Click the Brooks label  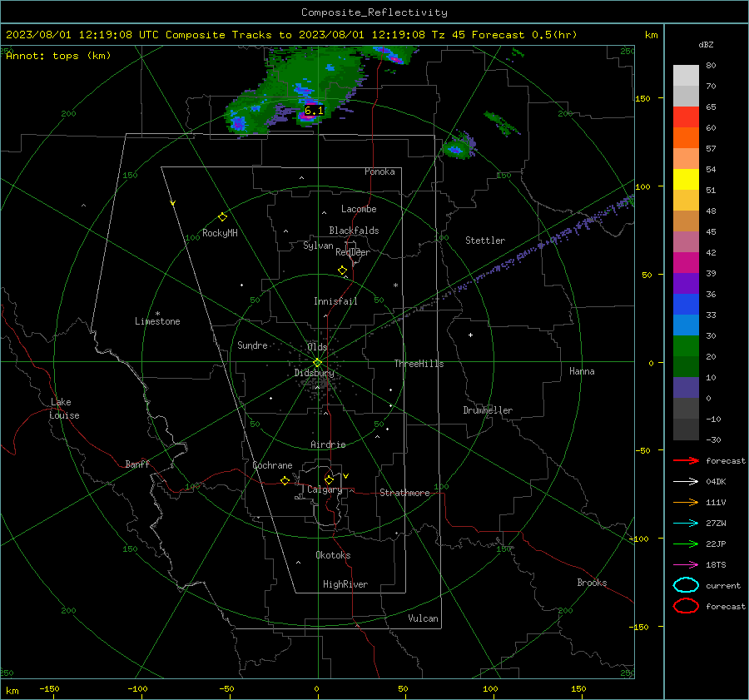tap(592, 583)
